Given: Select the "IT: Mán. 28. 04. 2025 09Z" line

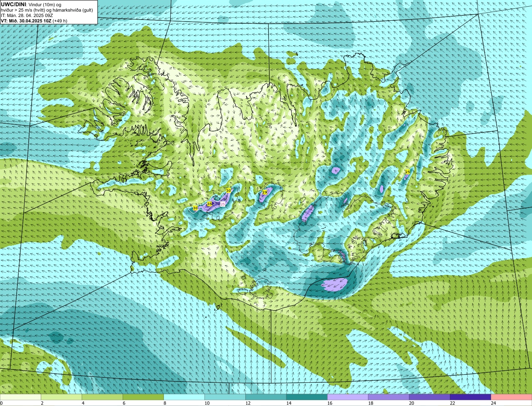Looking at the screenshot, I should click(27, 15).
